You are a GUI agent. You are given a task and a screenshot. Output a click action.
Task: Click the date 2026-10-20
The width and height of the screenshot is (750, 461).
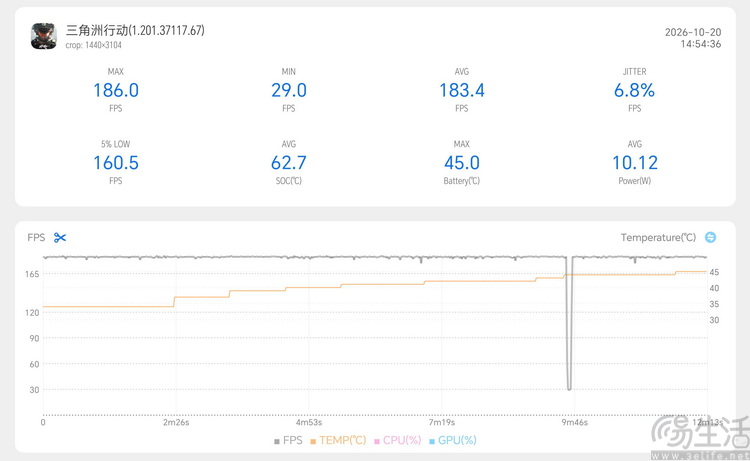point(693,32)
